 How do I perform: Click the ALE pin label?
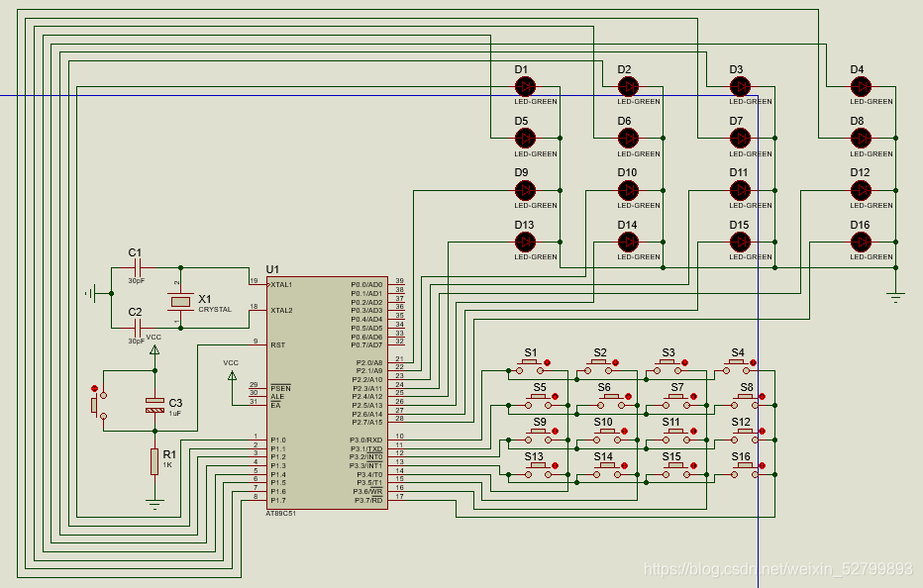(277, 397)
